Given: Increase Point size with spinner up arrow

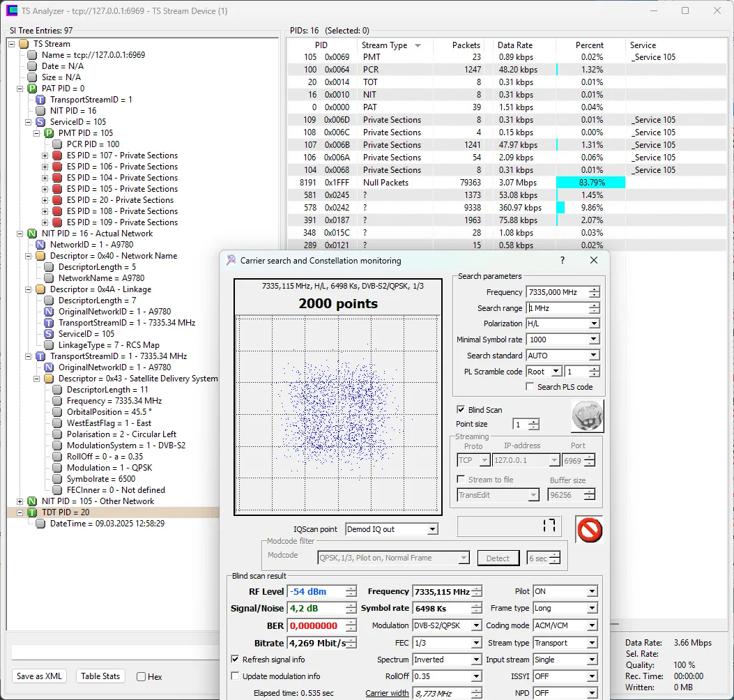Looking at the screenshot, I should pyautogui.click(x=534, y=421).
